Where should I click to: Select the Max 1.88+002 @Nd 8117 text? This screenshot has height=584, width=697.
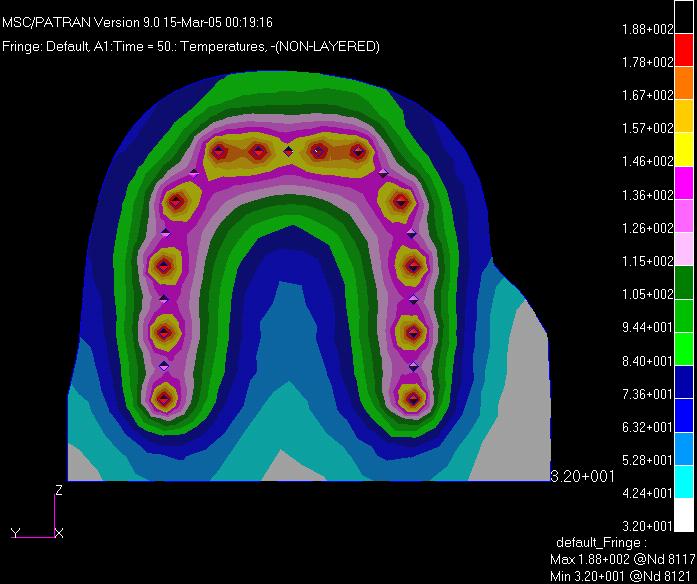click(622, 559)
